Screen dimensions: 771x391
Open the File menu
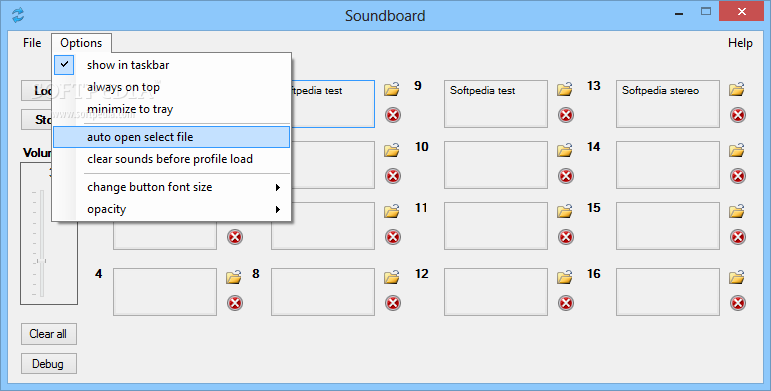[x=32, y=43]
